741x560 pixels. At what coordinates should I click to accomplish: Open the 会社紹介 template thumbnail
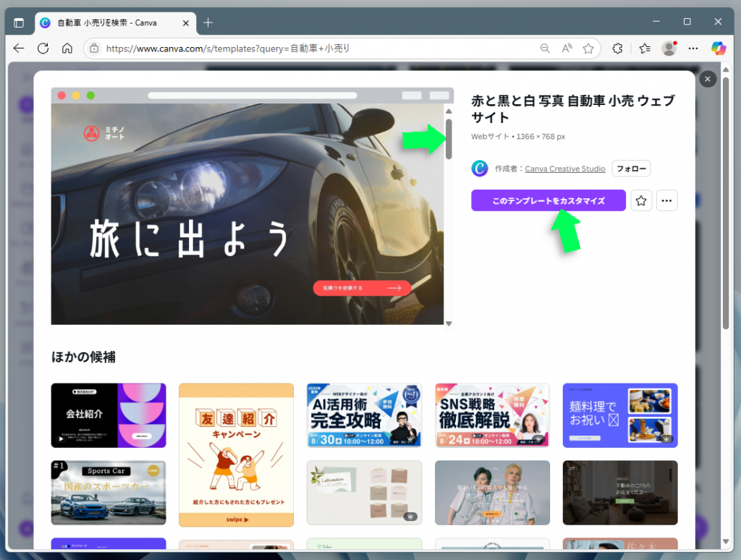[x=108, y=415]
